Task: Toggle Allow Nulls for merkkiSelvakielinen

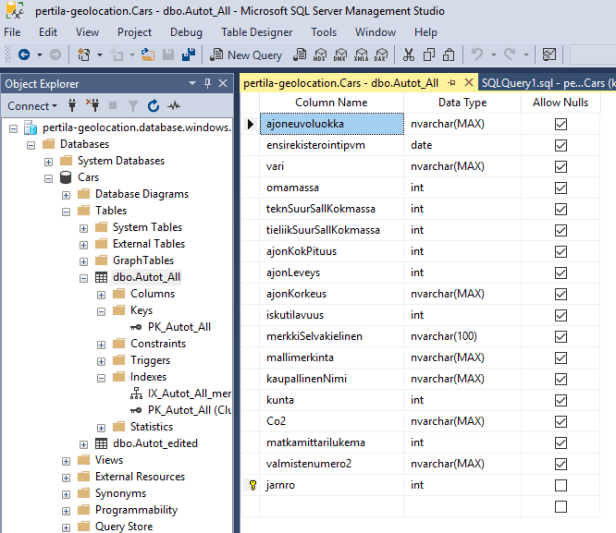Action: pyautogui.click(x=561, y=337)
